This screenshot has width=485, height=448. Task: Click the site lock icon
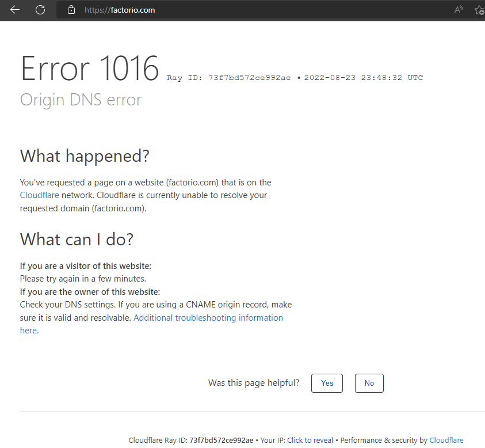[x=71, y=10]
